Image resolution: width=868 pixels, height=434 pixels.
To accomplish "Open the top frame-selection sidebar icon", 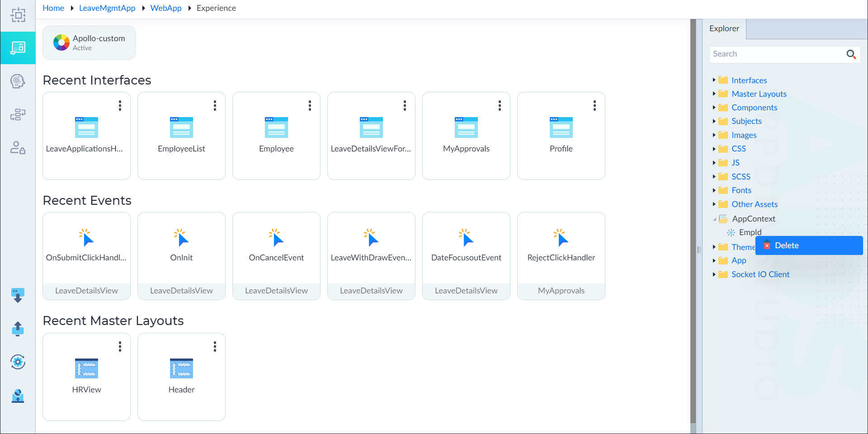I will click(x=18, y=15).
